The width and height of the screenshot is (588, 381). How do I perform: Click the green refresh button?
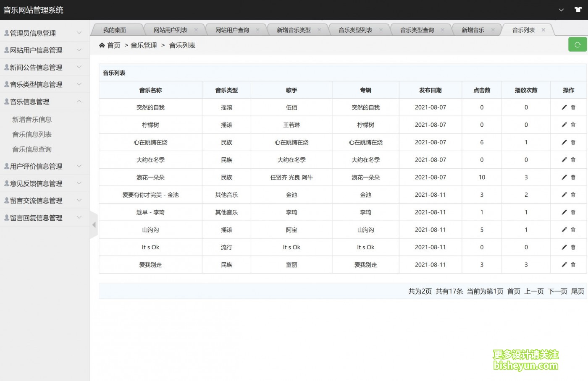click(577, 45)
